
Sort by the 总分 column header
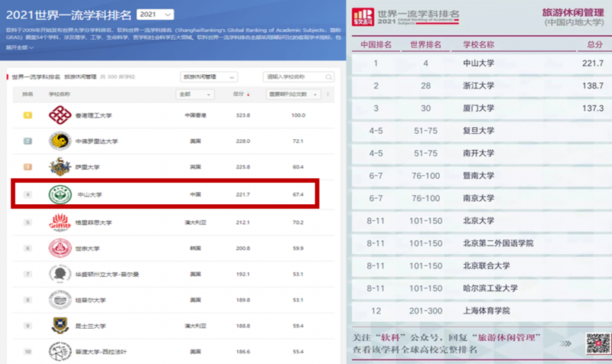241,94
